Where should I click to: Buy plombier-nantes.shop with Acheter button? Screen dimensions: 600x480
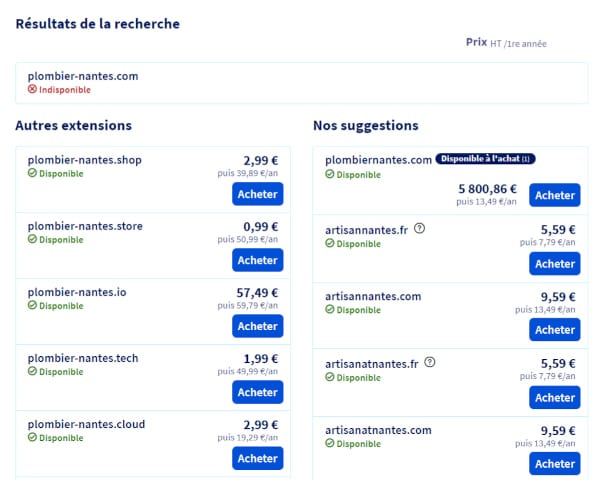(x=257, y=194)
